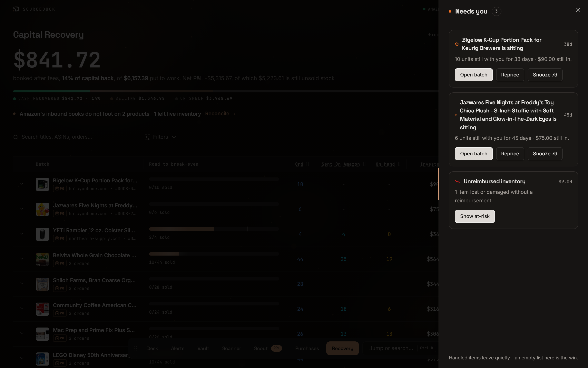Screen dimensions: 588x368
Task: Follow the Reconcile link
Action: click(x=220, y=114)
